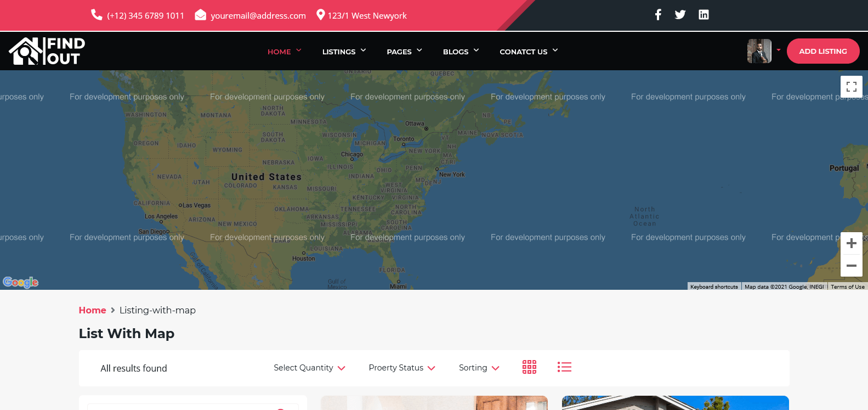The height and width of the screenshot is (410, 868).
Task: Zoom out on the map
Action: coord(852,266)
